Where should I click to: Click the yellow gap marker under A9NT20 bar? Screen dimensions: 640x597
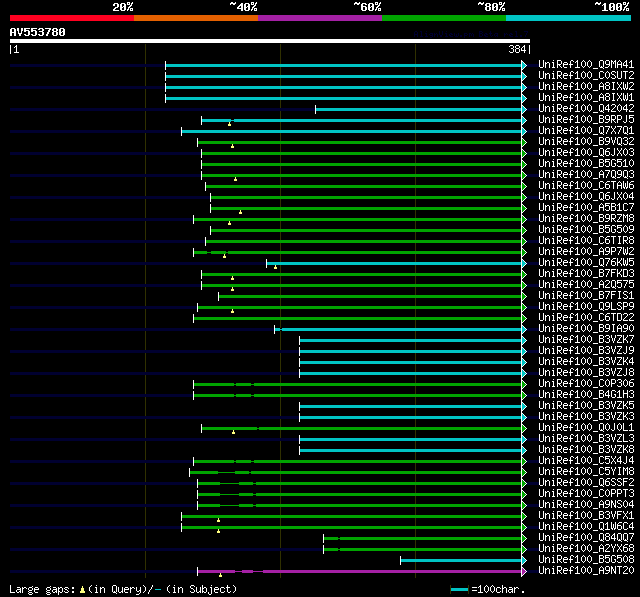click(x=220, y=575)
